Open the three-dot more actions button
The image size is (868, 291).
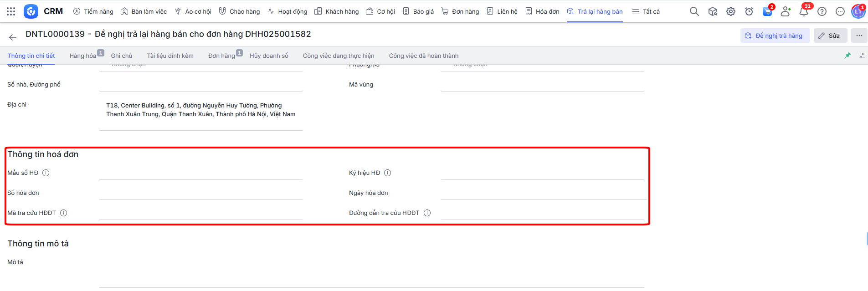pyautogui.click(x=859, y=36)
